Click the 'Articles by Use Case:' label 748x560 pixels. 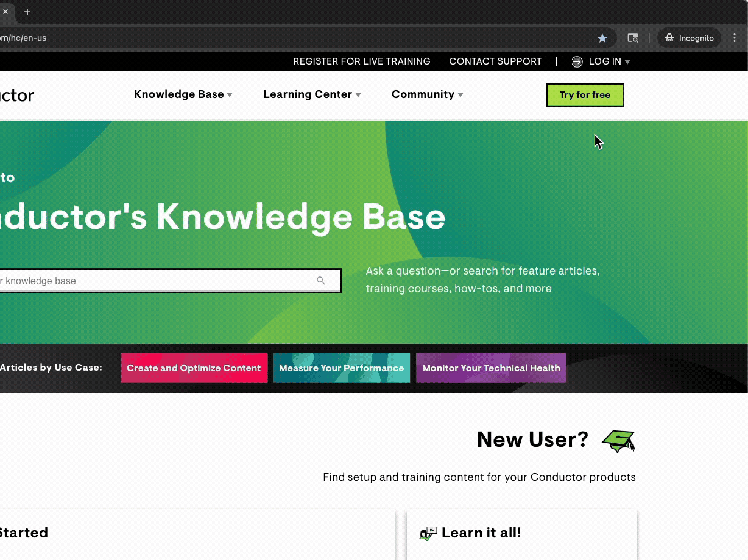pyautogui.click(x=51, y=368)
